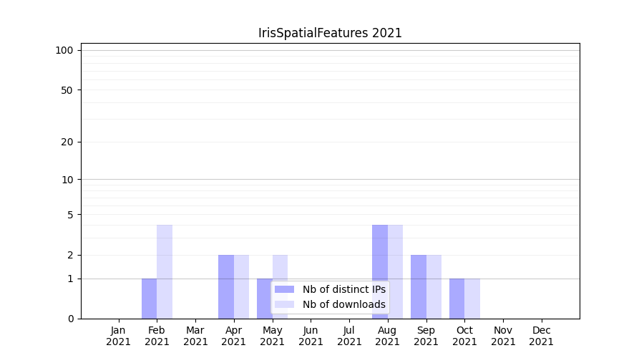The height and width of the screenshot is (358, 644).
Task: Select the Aug 2021 distinct IPs bar
Action: 380,272
